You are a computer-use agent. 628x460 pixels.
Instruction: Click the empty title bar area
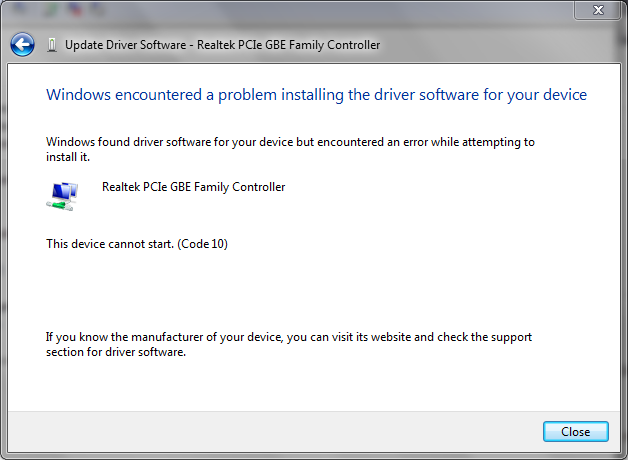[300, 12]
